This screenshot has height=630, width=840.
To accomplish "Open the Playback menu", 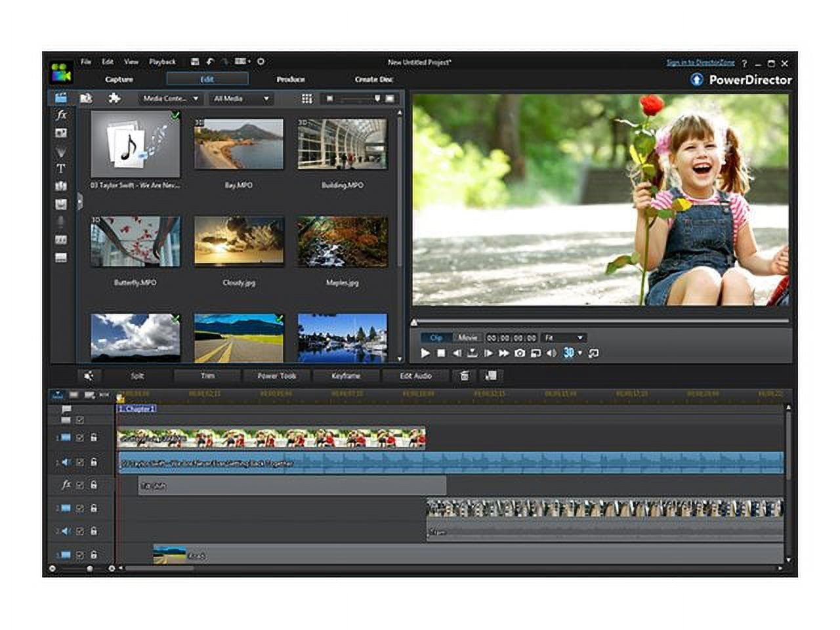I will pyautogui.click(x=162, y=62).
